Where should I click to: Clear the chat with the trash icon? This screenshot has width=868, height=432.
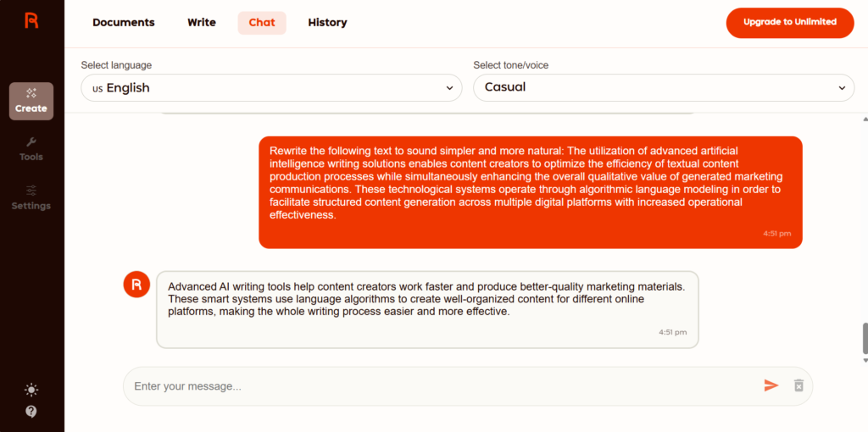point(798,385)
